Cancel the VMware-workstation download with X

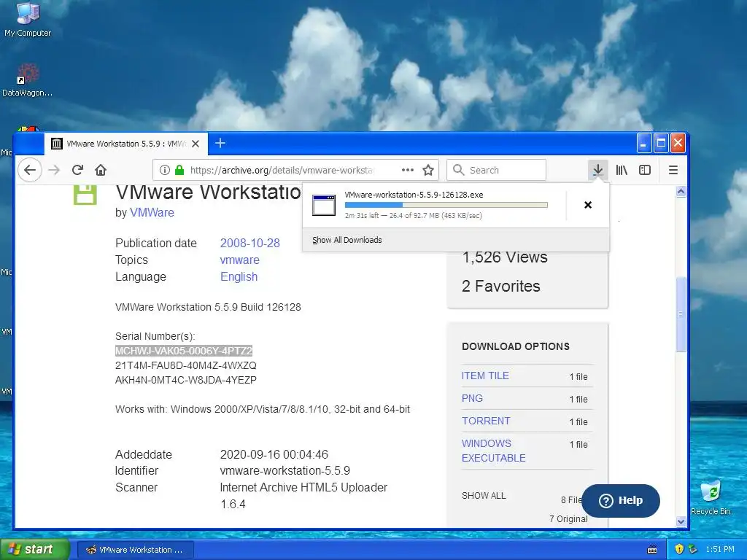588,205
